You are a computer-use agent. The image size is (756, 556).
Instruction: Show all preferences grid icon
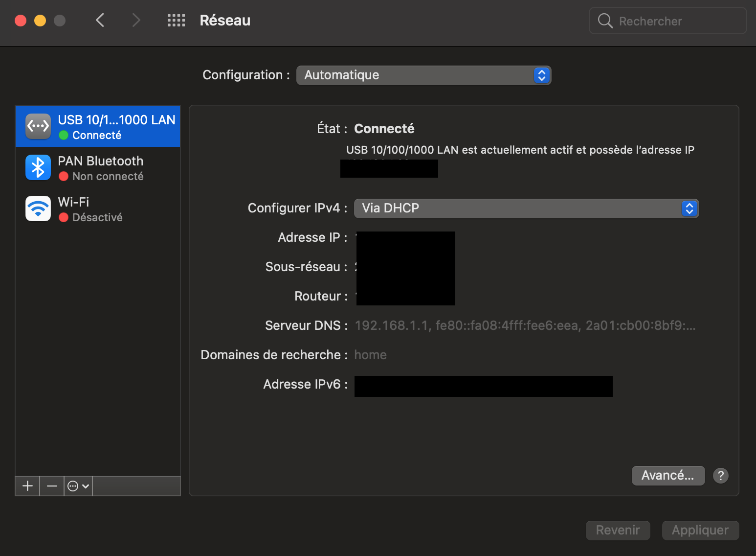click(176, 21)
